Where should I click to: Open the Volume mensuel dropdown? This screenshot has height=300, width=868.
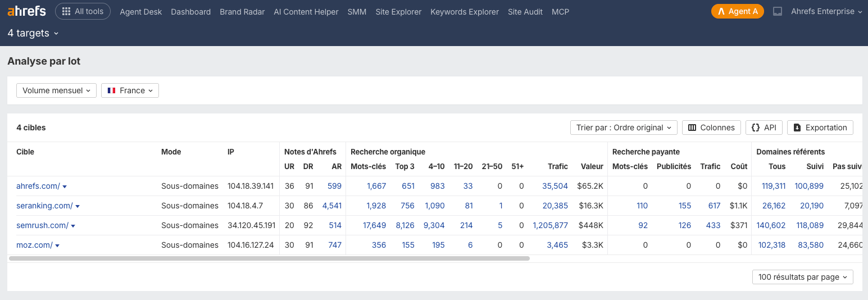[x=56, y=90]
